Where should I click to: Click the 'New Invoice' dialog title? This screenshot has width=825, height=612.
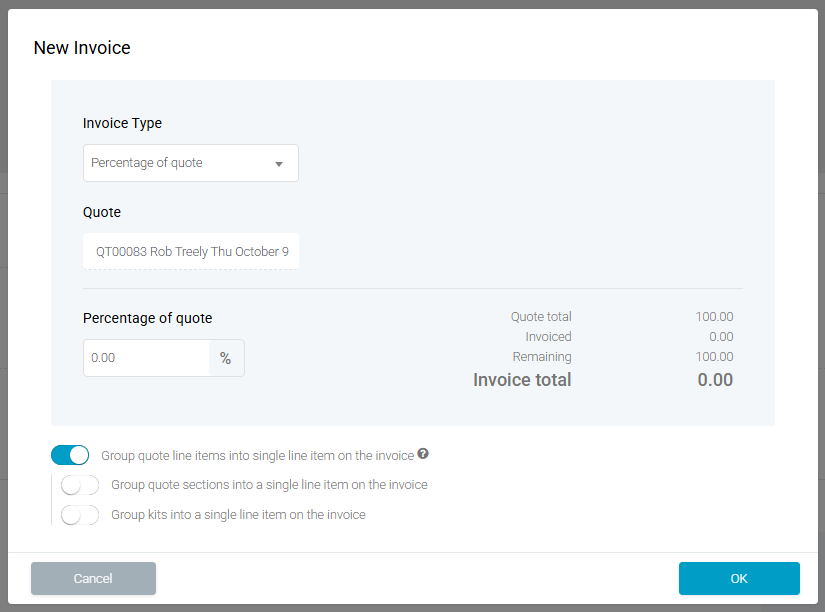pos(82,48)
